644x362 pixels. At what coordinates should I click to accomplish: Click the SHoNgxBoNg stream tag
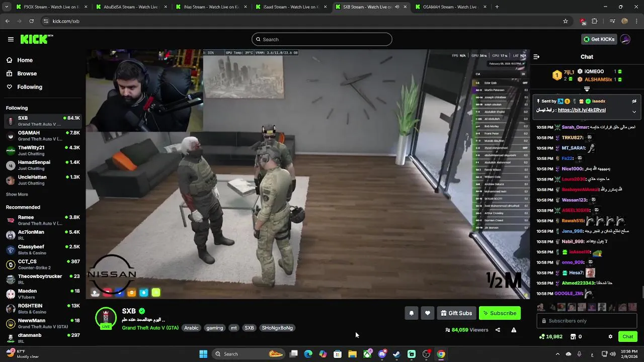tap(277, 328)
